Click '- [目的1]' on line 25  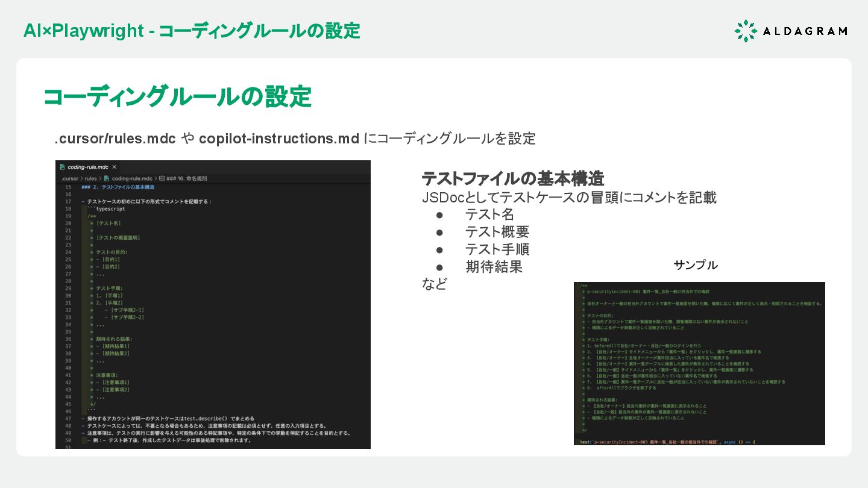[108, 260]
